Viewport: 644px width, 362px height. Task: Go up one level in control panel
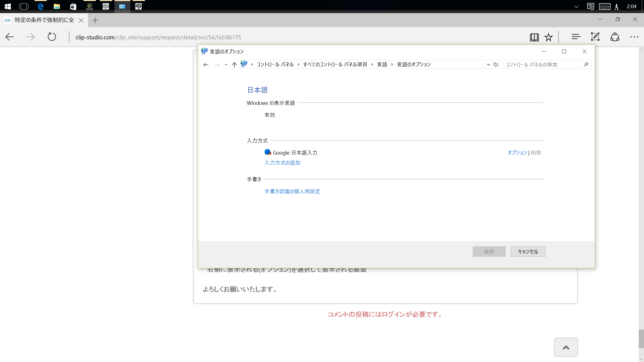[234, 65]
